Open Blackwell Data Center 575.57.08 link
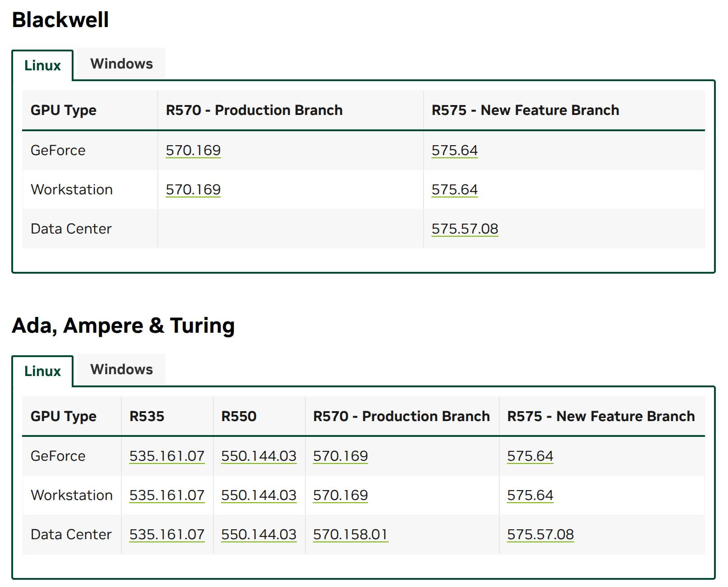Image resolution: width=728 pixels, height=587 pixels. coord(465,229)
